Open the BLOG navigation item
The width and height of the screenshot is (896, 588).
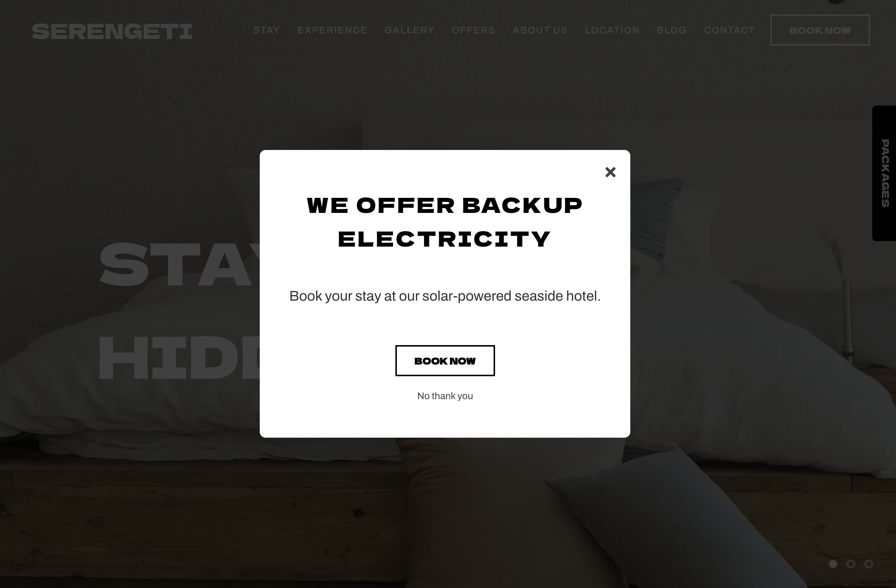coord(671,30)
